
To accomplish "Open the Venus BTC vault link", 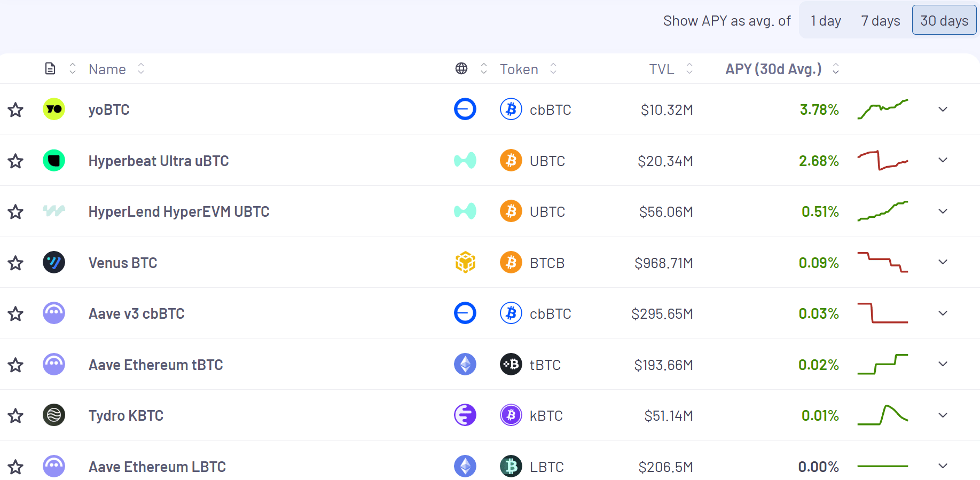I will click(x=123, y=263).
